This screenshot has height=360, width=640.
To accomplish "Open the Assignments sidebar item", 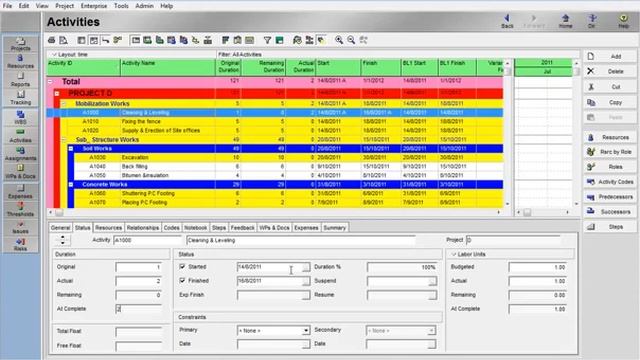I will point(20,154).
